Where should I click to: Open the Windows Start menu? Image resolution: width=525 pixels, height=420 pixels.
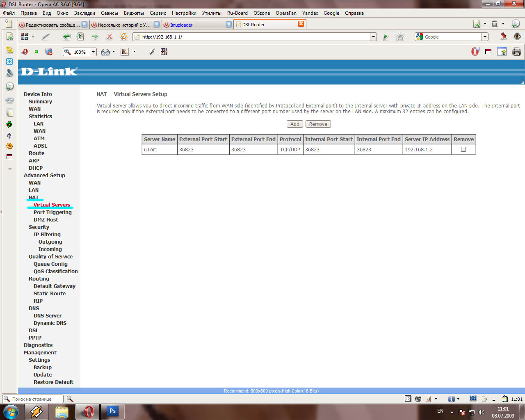tap(11, 411)
